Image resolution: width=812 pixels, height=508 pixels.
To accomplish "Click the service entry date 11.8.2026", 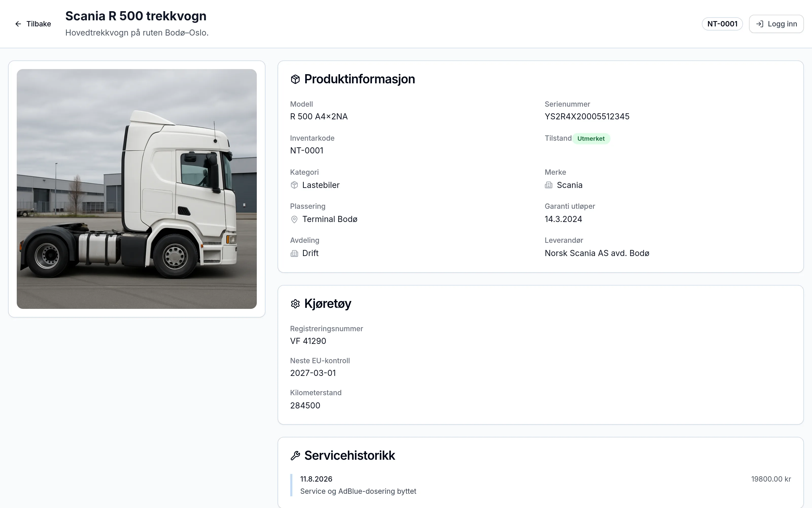I will click(x=316, y=479).
